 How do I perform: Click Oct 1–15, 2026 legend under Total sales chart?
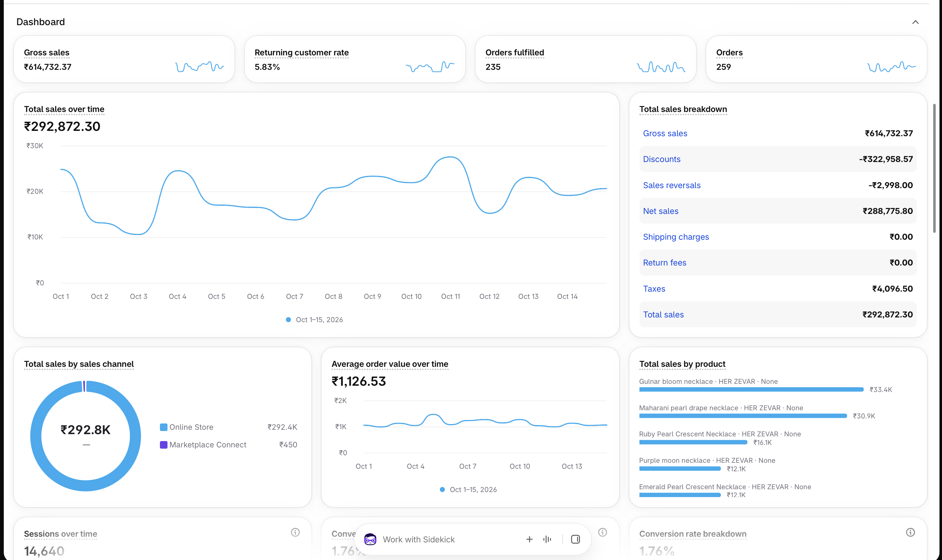pyautogui.click(x=315, y=320)
